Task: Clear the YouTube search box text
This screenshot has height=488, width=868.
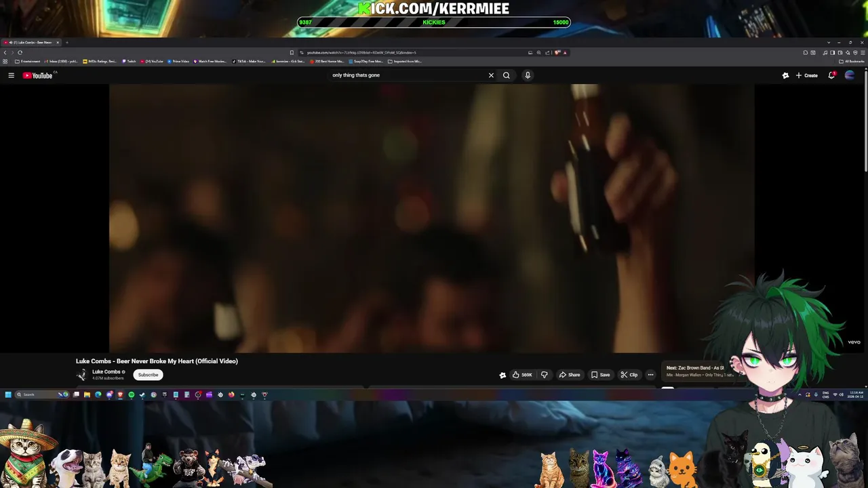Action: [x=491, y=75]
